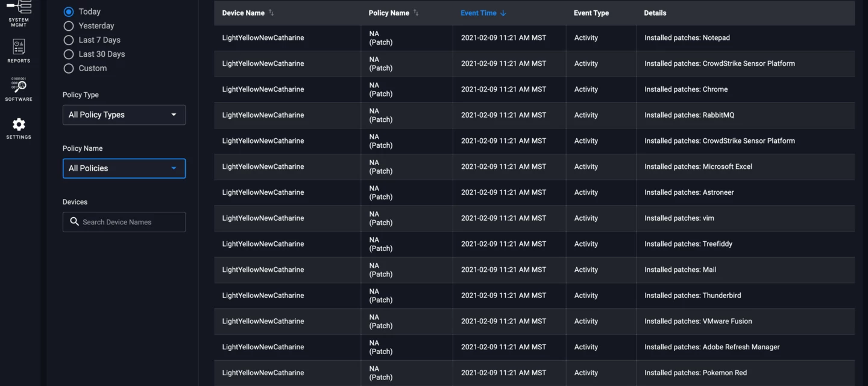Select Installed patches: Astroneer row
The width and height of the screenshot is (868, 386).
[x=534, y=192]
